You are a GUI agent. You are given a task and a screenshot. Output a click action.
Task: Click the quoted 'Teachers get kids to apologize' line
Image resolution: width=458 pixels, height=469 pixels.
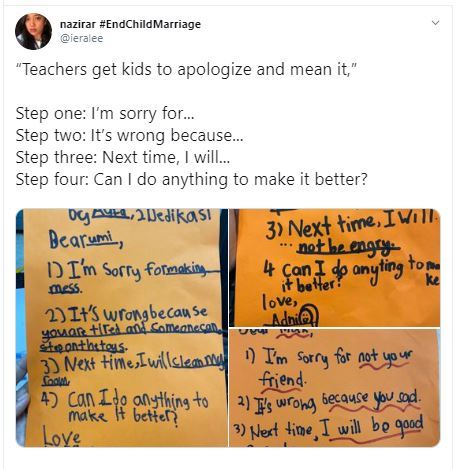(186, 70)
